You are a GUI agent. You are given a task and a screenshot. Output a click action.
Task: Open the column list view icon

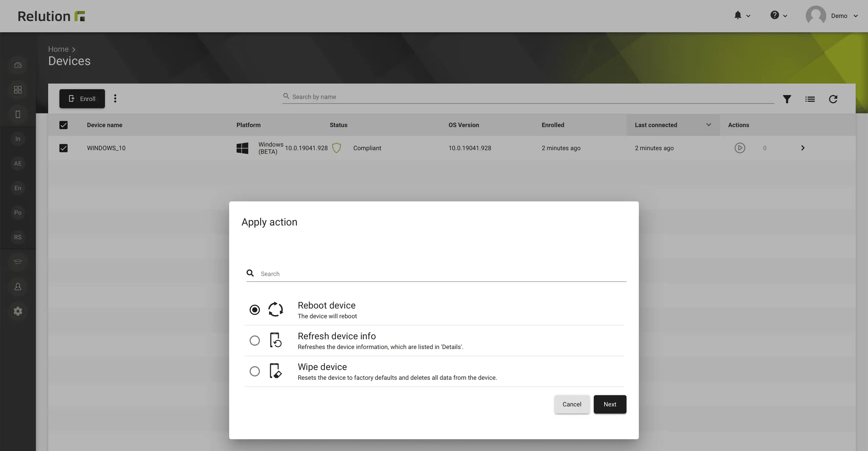[x=810, y=99]
